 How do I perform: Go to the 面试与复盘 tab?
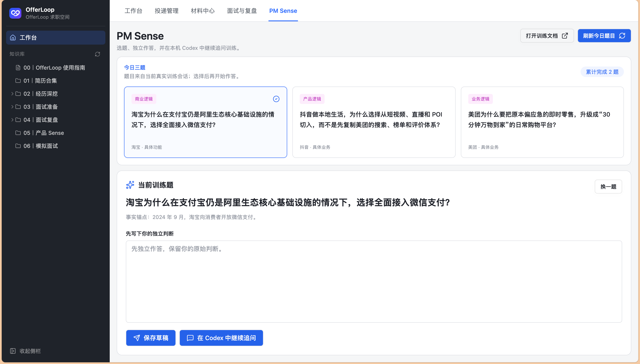242,11
